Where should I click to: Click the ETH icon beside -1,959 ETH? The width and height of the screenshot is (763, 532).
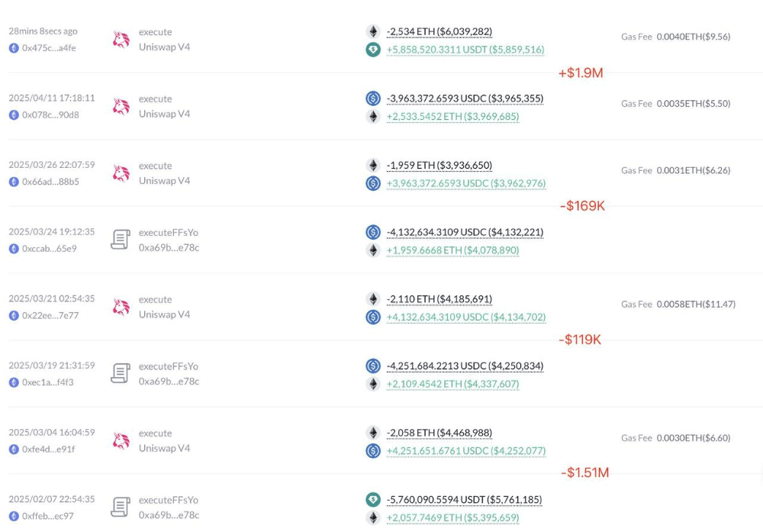373,166
